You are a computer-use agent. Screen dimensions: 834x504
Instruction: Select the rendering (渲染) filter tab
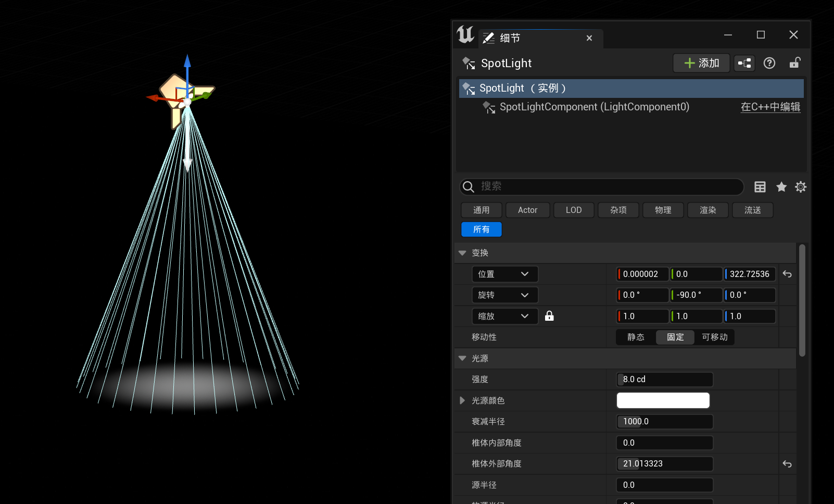[x=707, y=210]
